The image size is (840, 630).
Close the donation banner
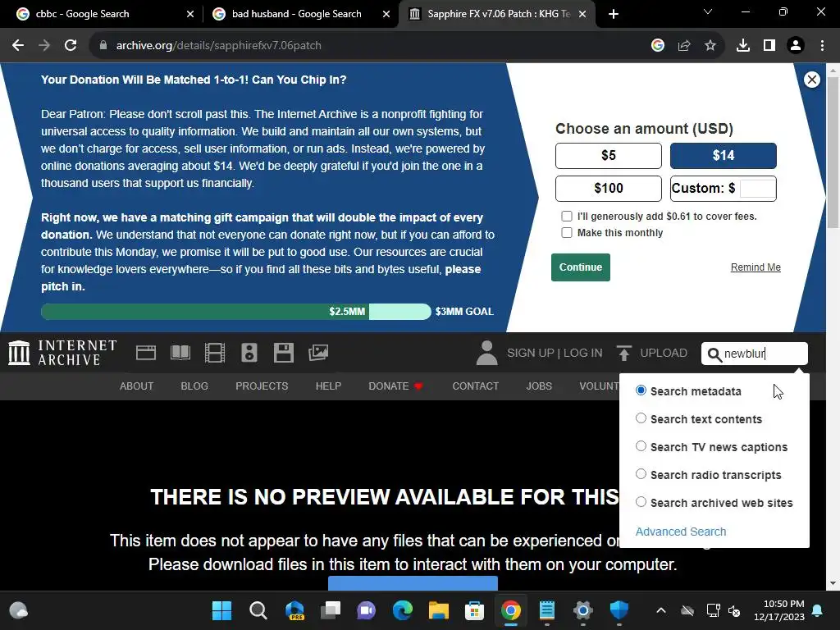811,80
